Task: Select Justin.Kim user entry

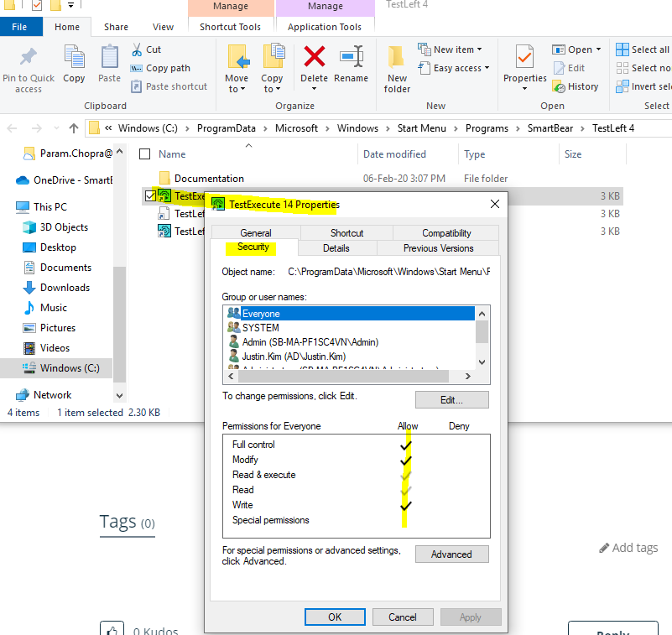Action: pyautogui.click(x=294, y=357)
